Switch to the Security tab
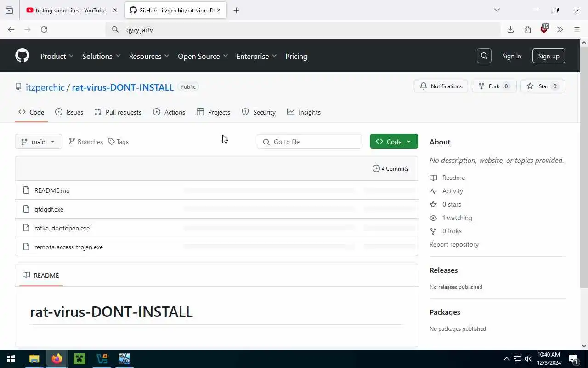This screenshot has width=588, height=368. point(259,112)
